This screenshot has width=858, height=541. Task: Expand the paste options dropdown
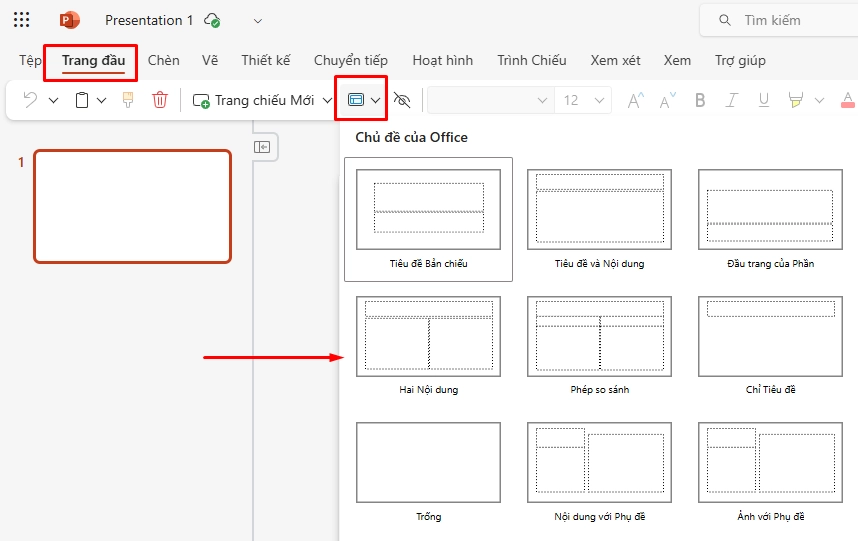(x=102, y=100)
